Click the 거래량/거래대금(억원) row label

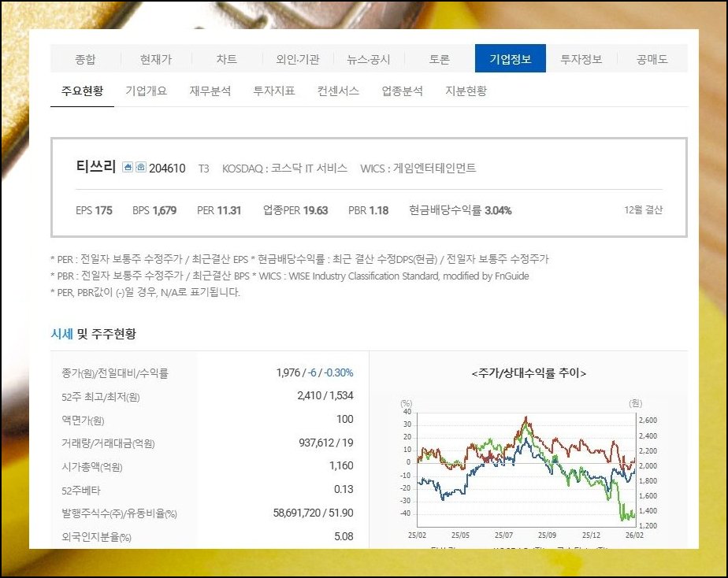(x=108, y=443)
